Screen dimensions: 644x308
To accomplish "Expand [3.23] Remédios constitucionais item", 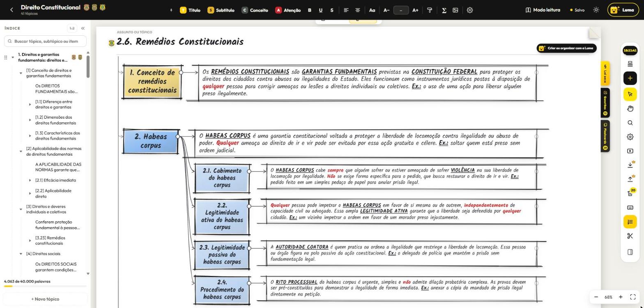I will 30,241.
